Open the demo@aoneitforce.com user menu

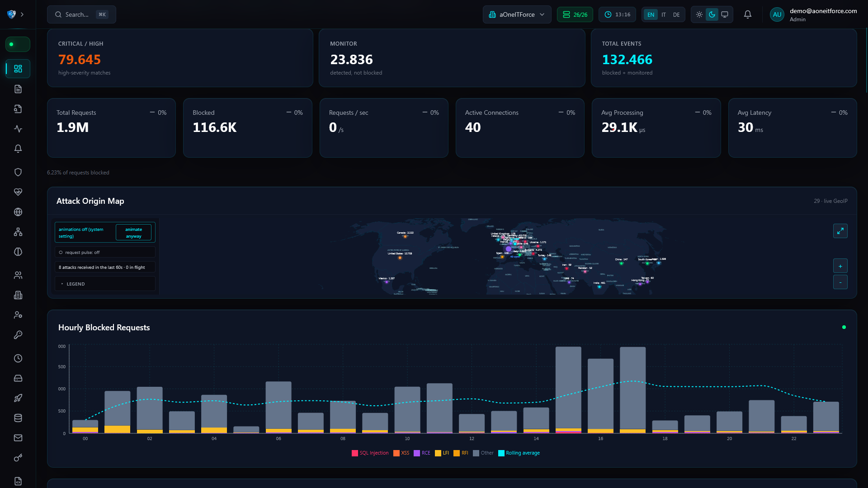click(814, 14)
